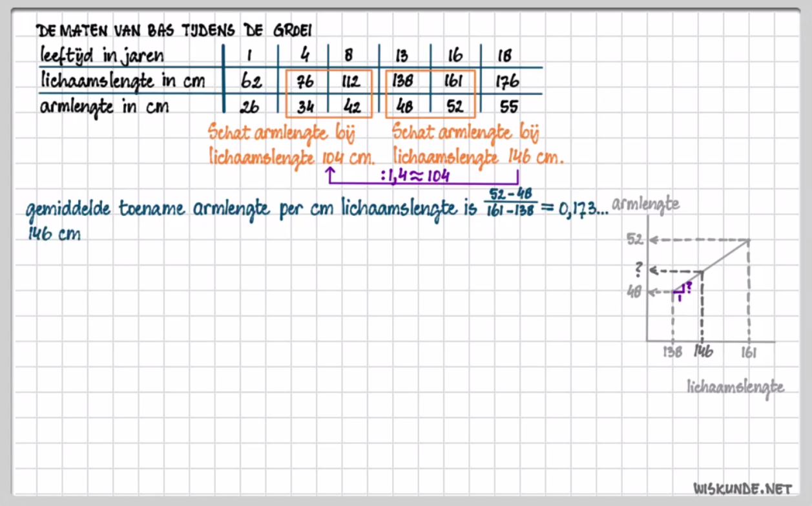Click age value 13 in table header row
The width and height of the screenshot is (812, 506).
click(x=401, y=56)
